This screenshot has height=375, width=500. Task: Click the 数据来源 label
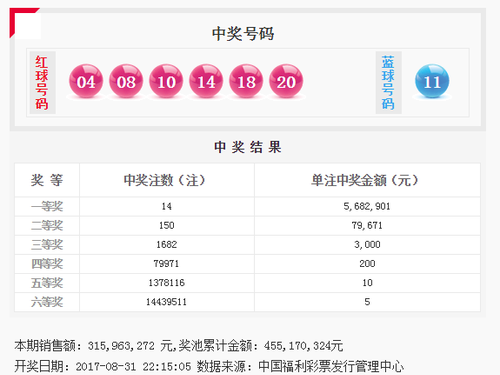click(x=221, y=366)
